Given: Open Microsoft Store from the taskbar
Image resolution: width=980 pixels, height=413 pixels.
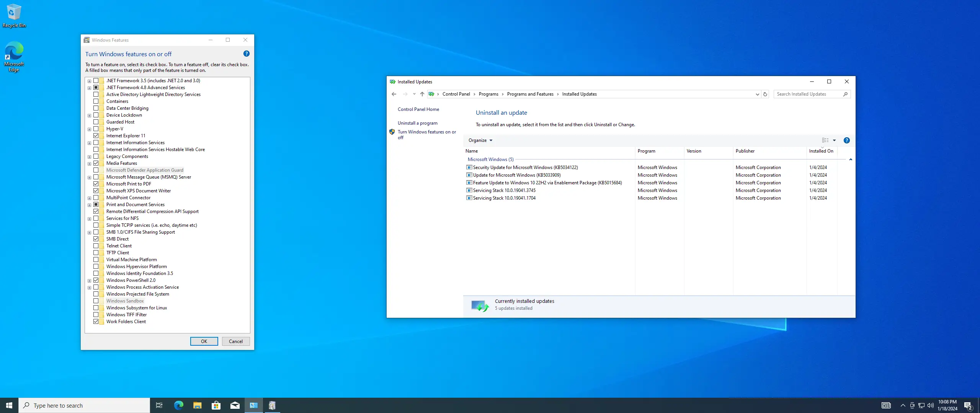Looking at the screenshot, I should coord(216,405).
